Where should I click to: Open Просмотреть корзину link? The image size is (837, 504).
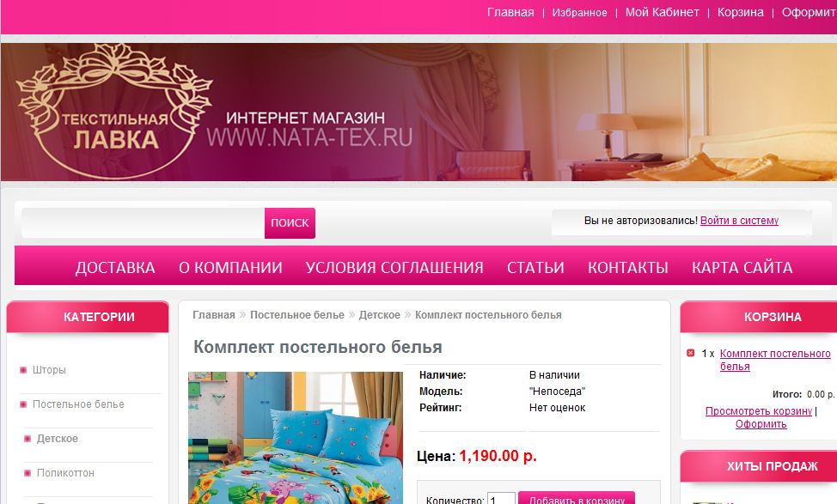pos(759,411)
